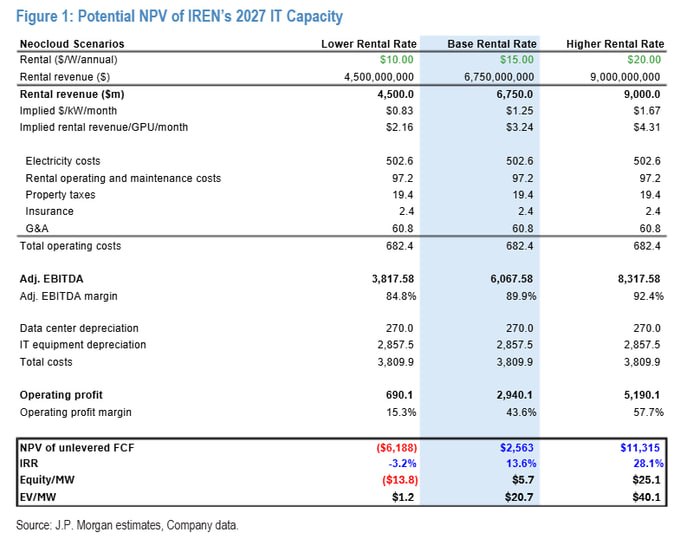Select the 'G&A' row label
The image size is (680, 539).
click(x=37, y=228)
